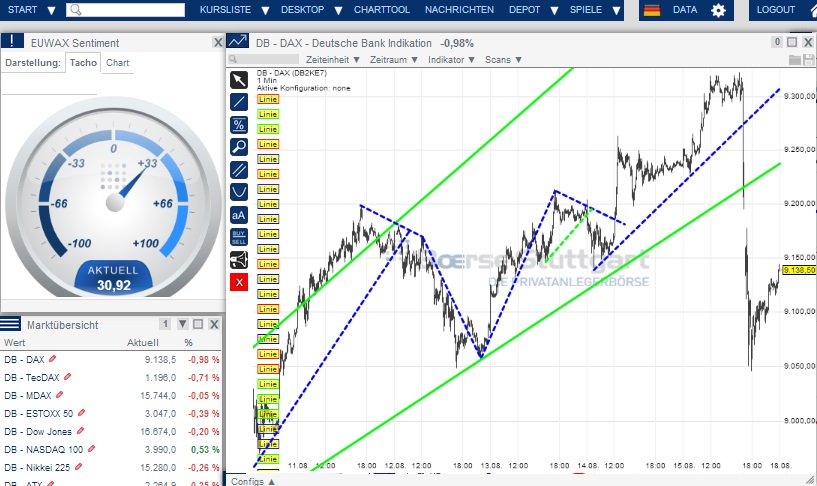Expand the SPIELE dropdown

point(616,10)
